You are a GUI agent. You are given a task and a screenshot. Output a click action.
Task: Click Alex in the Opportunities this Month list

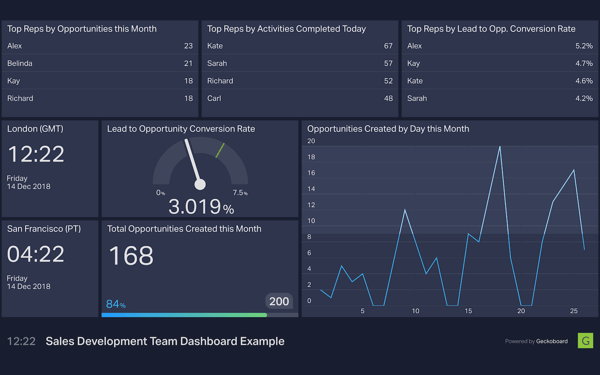[x=15, y=46]
